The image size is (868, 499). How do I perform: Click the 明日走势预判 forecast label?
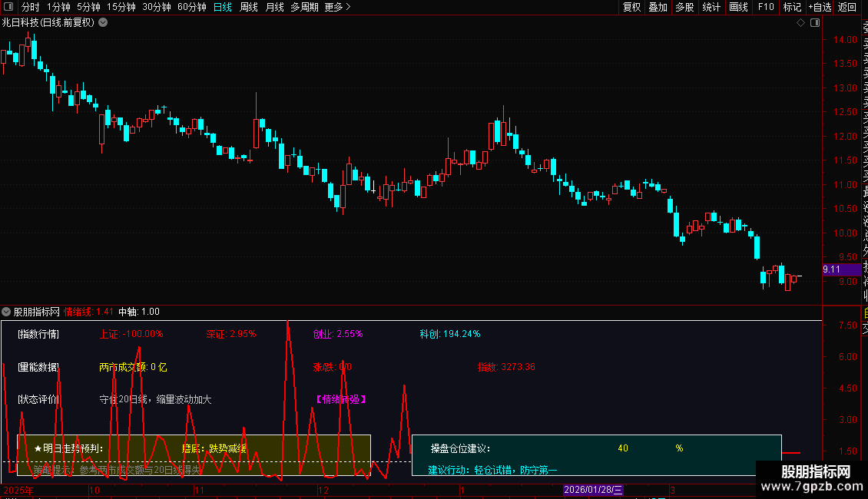pyautogui.click(x=68, y=448)
